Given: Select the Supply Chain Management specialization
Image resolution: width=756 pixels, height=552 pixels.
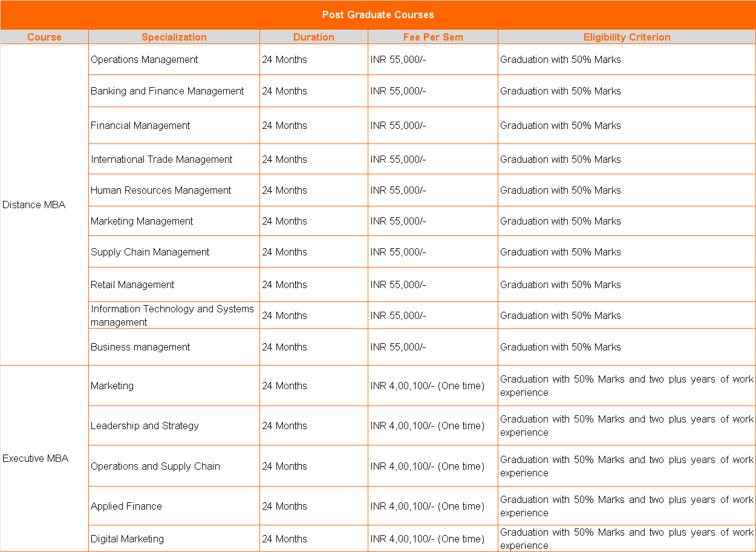Looking at the screenshot, I should tap(151, 252).
